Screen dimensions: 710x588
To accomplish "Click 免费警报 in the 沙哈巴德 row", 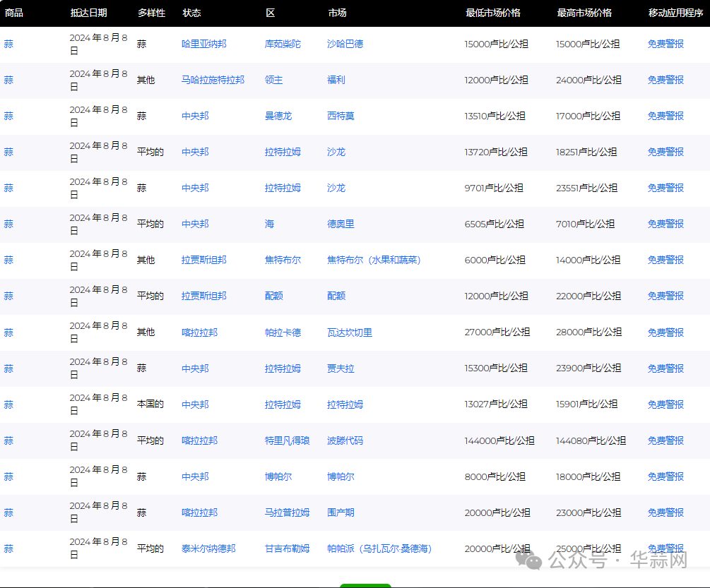I will pos(665,44).
